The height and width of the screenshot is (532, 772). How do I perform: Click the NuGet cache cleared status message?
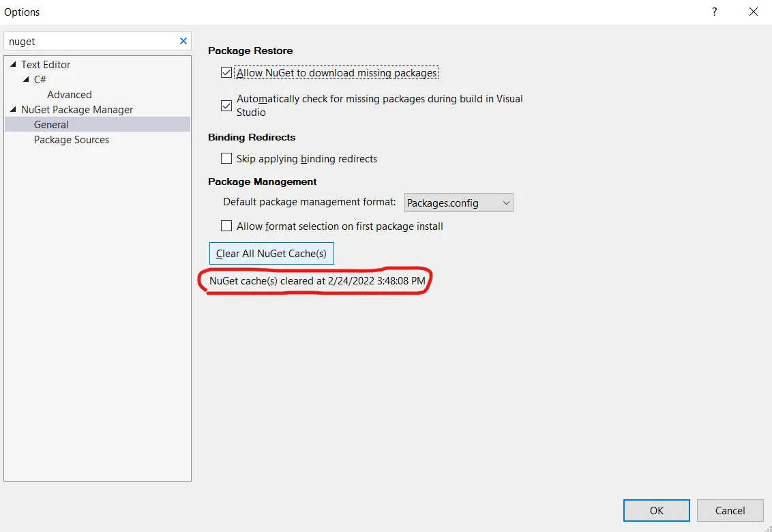pos(317,281)
